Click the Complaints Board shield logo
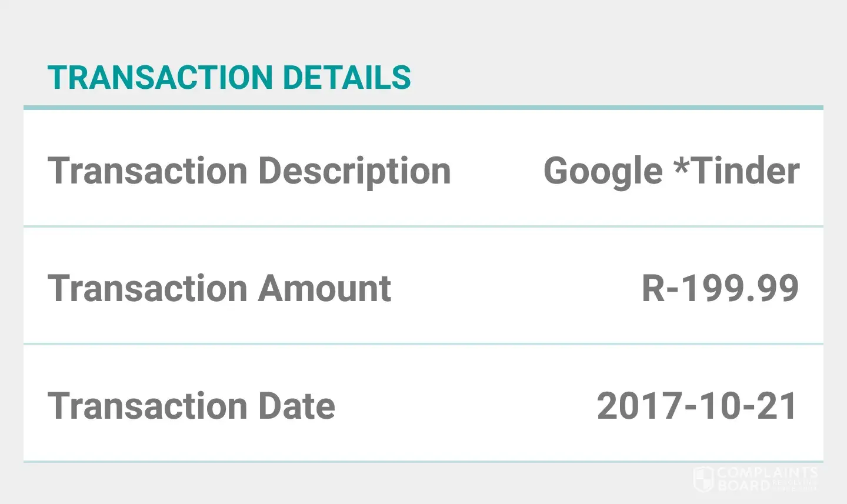Screen dimensions: 847x504 coord(703,479)
